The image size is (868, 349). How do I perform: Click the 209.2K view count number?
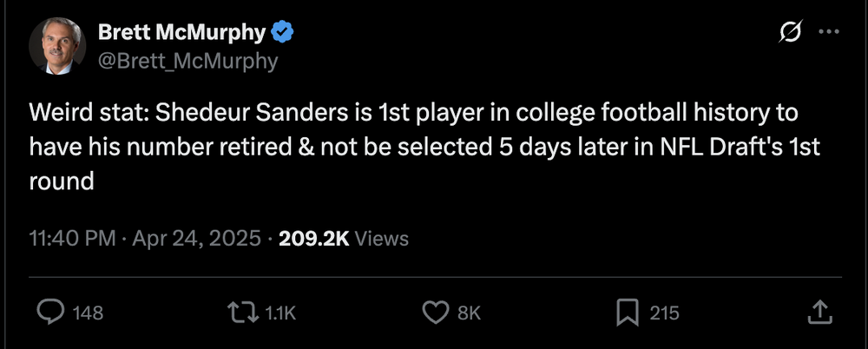click(x=313, y=238)
